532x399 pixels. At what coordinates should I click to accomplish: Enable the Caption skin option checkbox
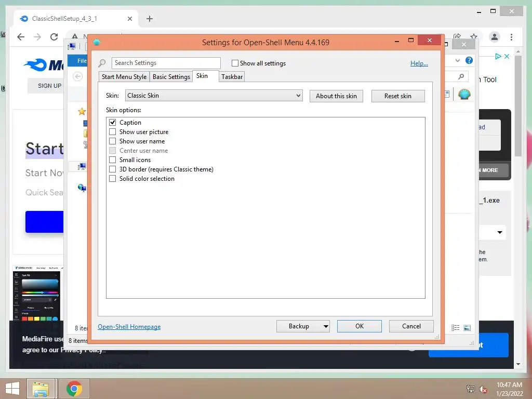point(112,123)
